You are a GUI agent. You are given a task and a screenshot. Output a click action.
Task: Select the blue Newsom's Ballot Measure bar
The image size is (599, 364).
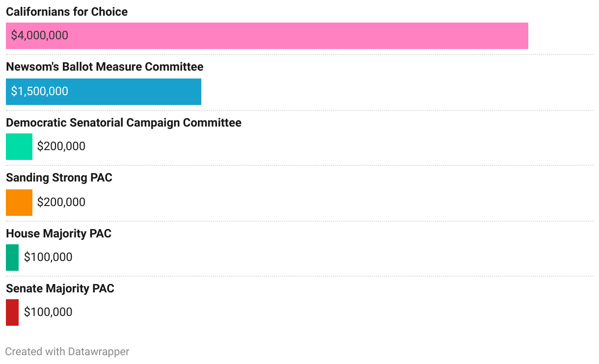click(x=128, y=92)
